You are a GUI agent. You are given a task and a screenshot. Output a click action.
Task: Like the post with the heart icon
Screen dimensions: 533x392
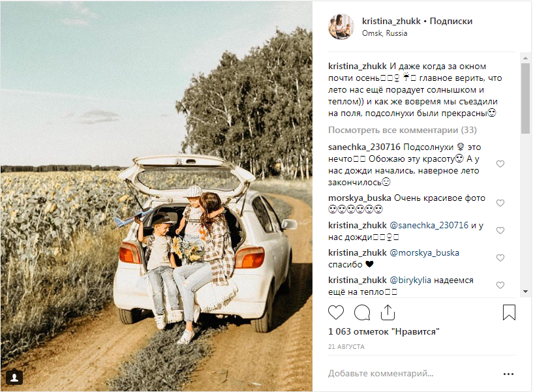[336, 312]
